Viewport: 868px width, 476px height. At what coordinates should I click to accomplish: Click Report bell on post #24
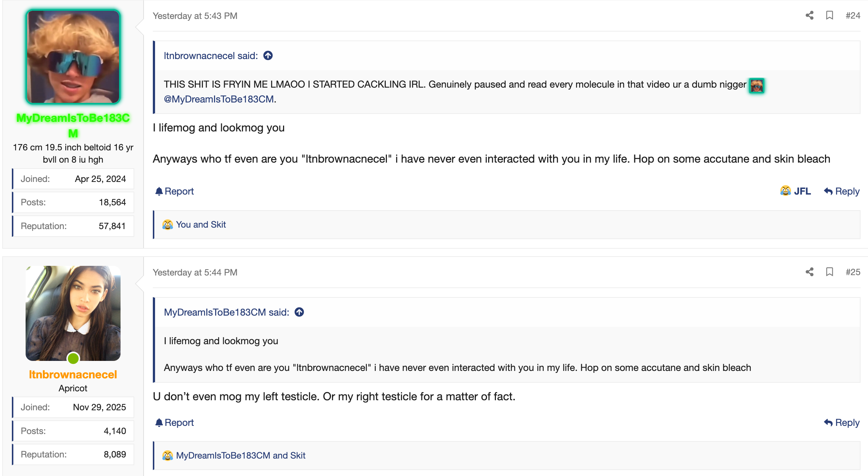pos(174,191)
